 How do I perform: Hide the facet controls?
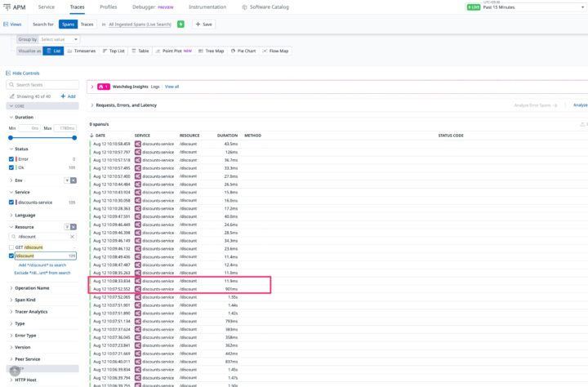pyautogui.click(x=23, y=73)
